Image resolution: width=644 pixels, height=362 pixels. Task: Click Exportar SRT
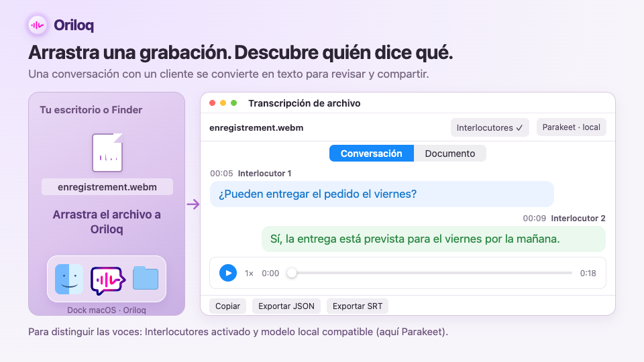(x=358, y=306)
